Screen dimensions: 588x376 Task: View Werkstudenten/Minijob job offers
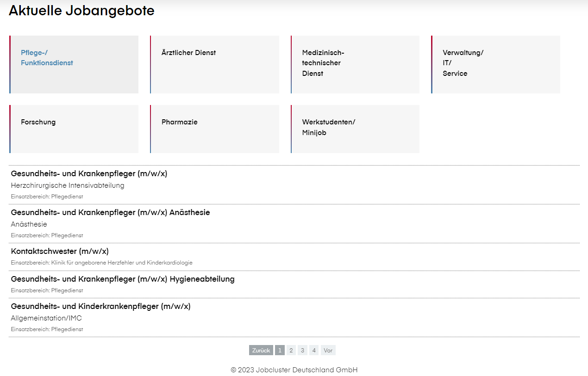pos(355,129)
